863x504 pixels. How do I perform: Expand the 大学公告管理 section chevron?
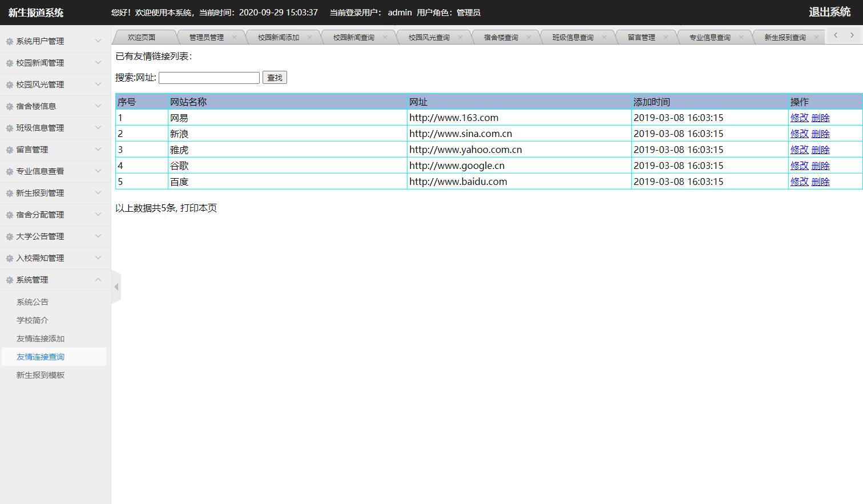point(98,236)
